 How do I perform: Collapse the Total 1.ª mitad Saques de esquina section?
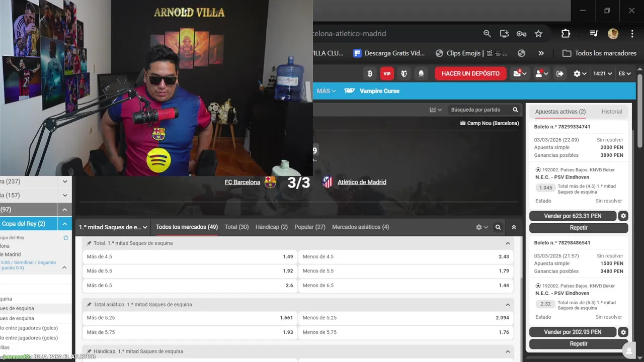click(508, 243)
